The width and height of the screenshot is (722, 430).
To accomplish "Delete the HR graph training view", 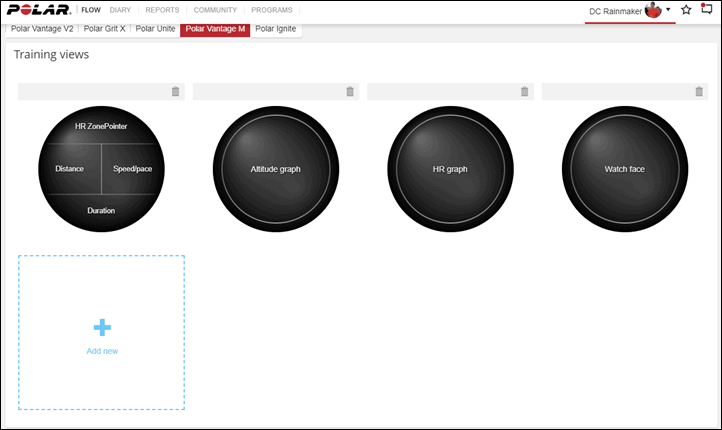I will pyautogui.click(x=524, y=92).
